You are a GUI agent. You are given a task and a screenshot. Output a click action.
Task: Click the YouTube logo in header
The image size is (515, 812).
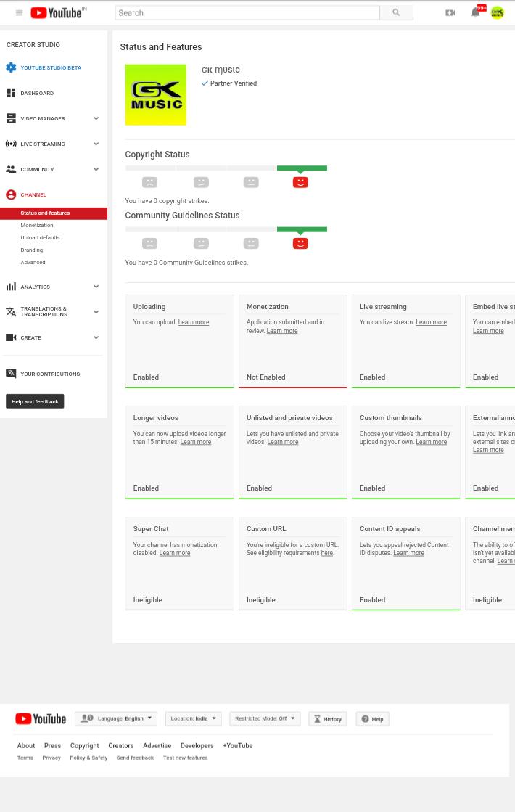(56, 13)
